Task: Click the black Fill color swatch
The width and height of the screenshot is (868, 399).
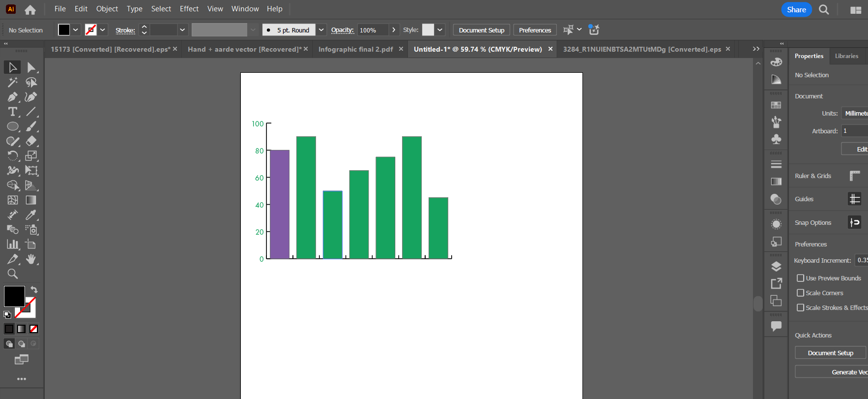Action: [x=14, y=296]
